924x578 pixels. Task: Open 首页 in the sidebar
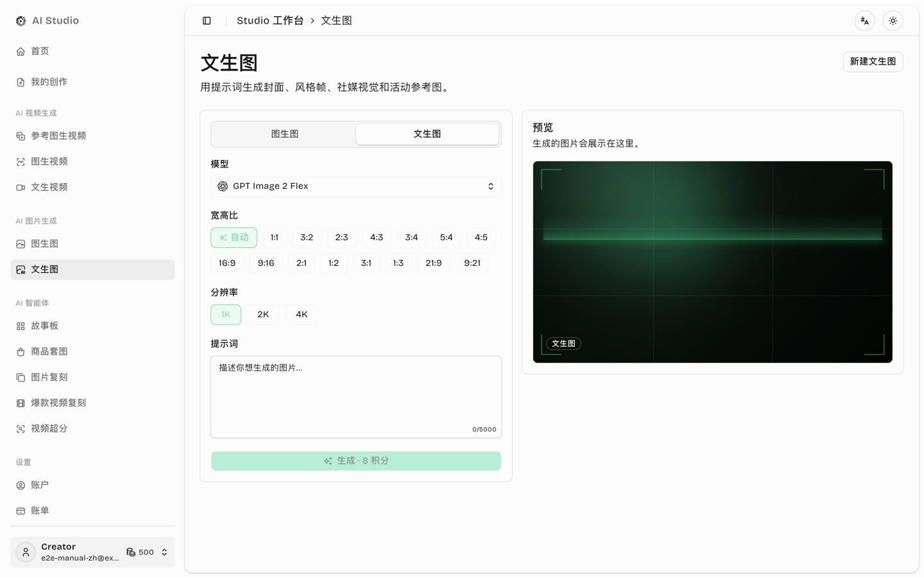point(92,51)
